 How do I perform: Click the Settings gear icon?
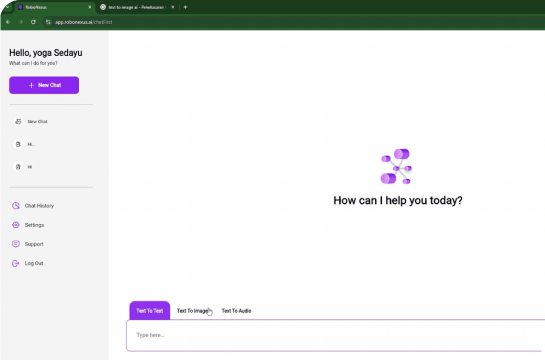16,225
